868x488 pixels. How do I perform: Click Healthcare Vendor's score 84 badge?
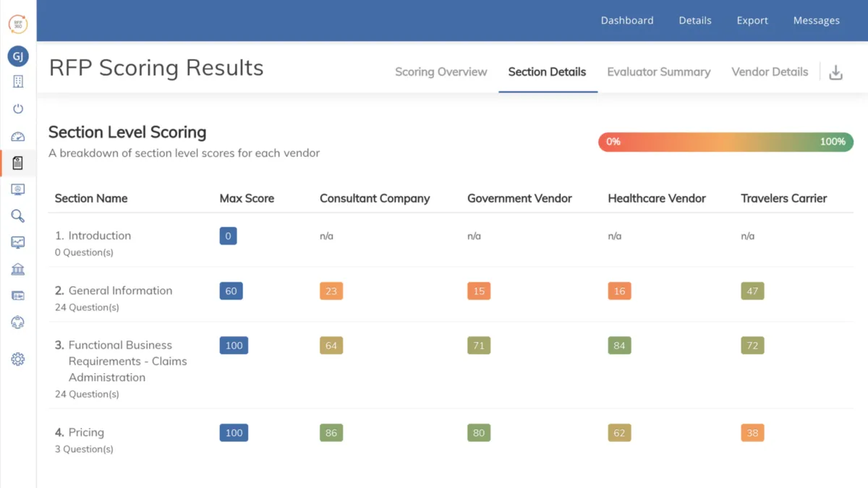[x=619, y=346]
